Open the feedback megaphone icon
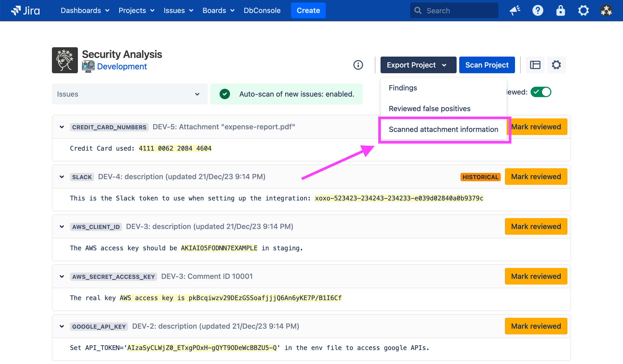 [514, 11]
